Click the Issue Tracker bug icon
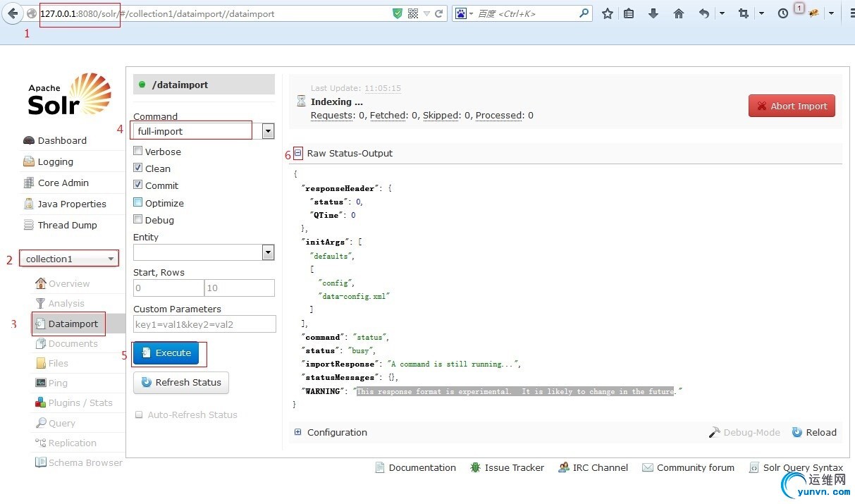The image size is (855, 504). click(x=476, y=467)
